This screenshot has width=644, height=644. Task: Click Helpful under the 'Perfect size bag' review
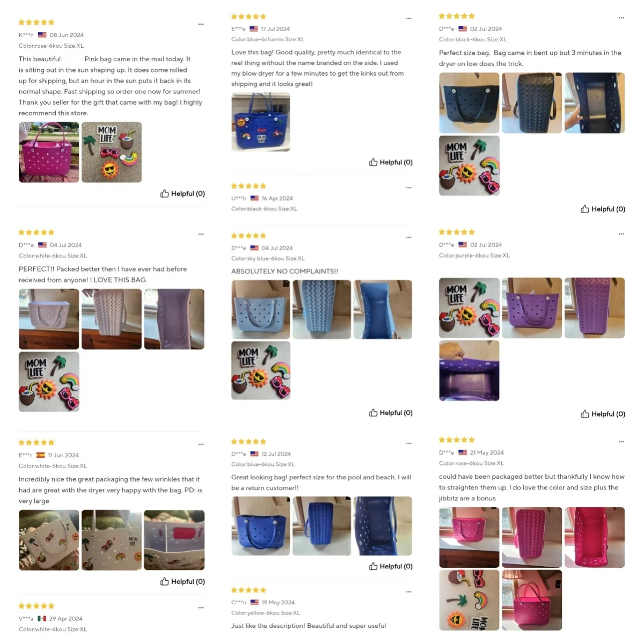point(603,209)
